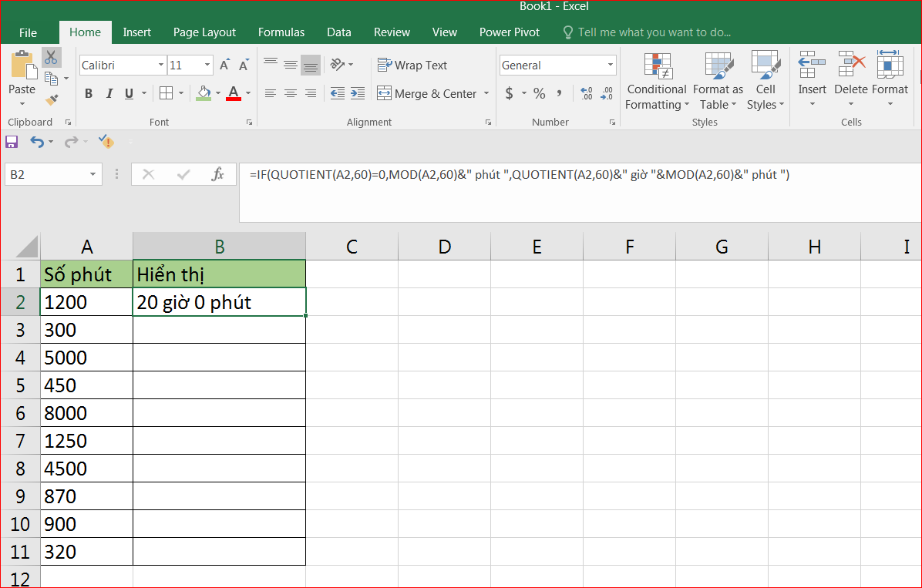Apply middle align to cell
This screenshot has width=922, height=588.
pyautogui.click(x=291, y=64)
